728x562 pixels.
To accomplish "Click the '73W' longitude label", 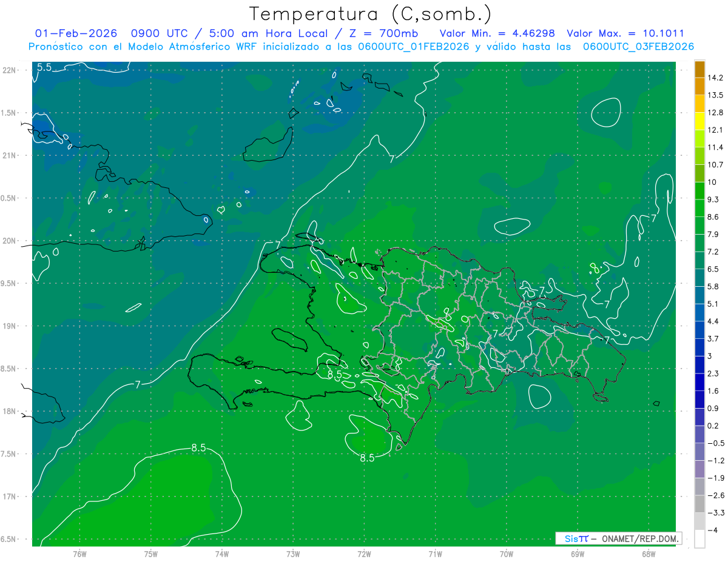I will (293, 554).
